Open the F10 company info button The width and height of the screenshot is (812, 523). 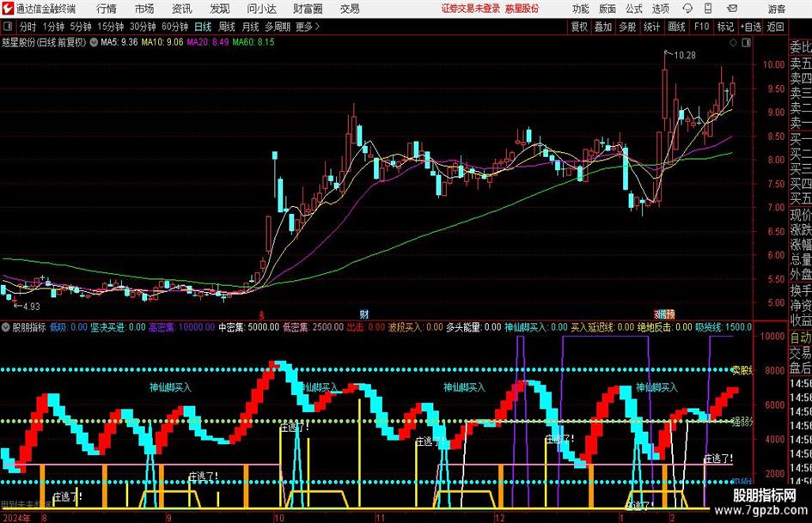point(702,27)
